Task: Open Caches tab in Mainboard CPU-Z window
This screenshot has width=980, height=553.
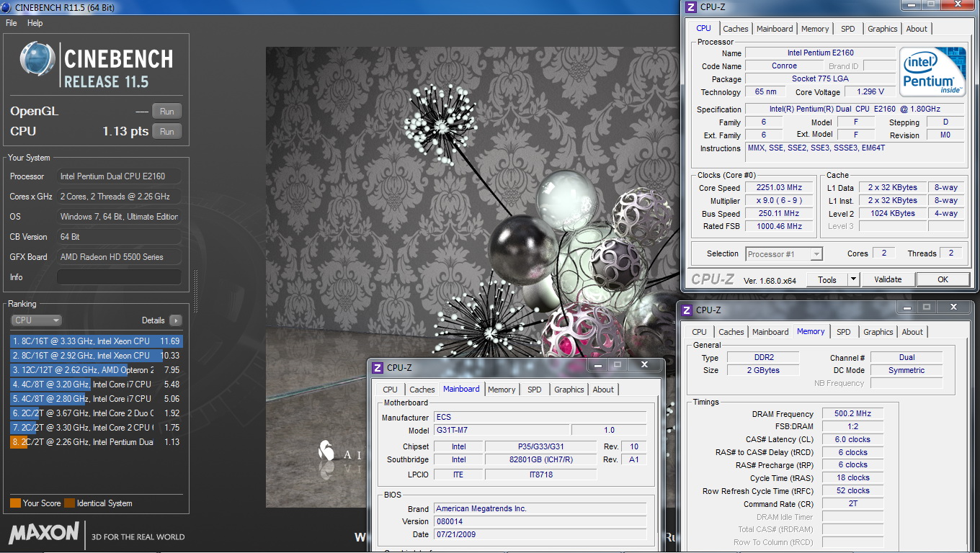Action: point(422,390)
